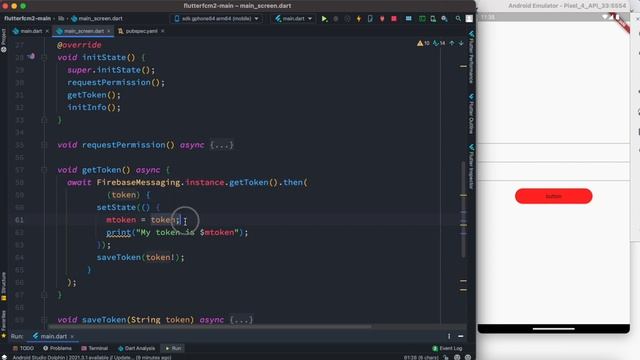Open the main.dart run configuration dropdown
The height and width of the screenshot is (360, 640).
[293, 19]
